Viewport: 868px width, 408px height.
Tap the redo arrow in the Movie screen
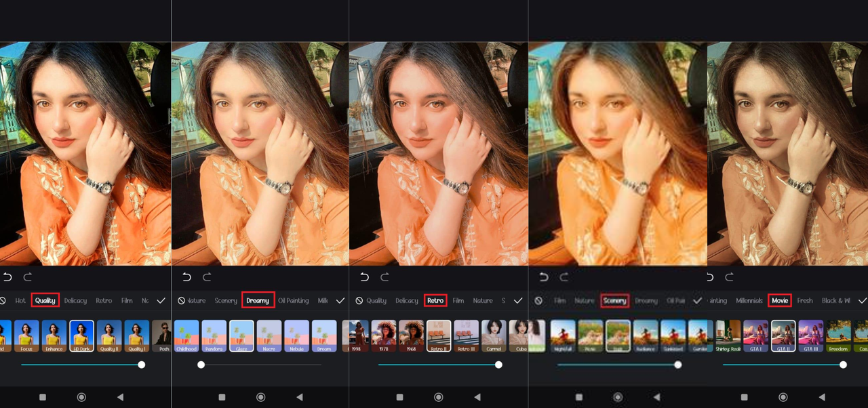pyautogui.click(x=729, y=277)
